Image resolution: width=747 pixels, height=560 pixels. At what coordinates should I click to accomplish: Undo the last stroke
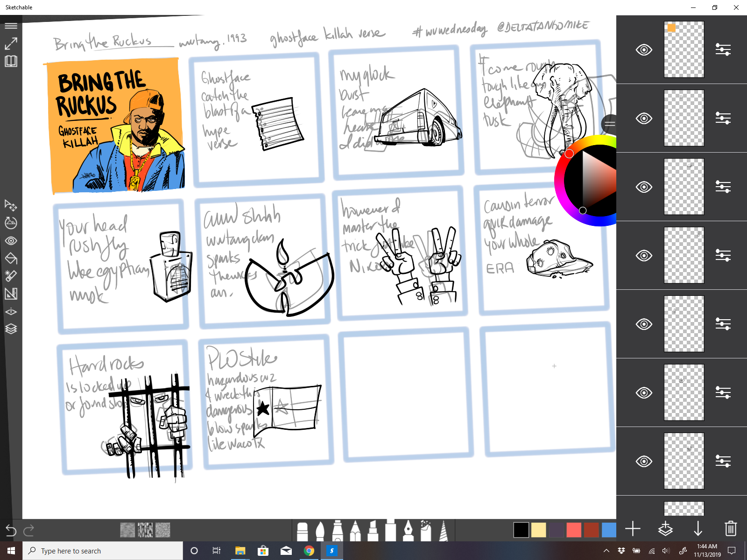tap(11, 530)
